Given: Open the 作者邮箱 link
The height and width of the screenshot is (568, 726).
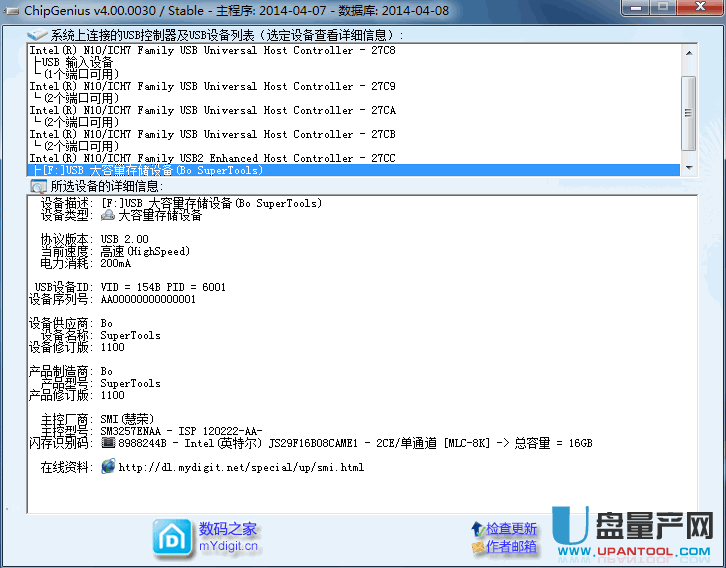Looking at the screenshot, I should tap(512, 546).
